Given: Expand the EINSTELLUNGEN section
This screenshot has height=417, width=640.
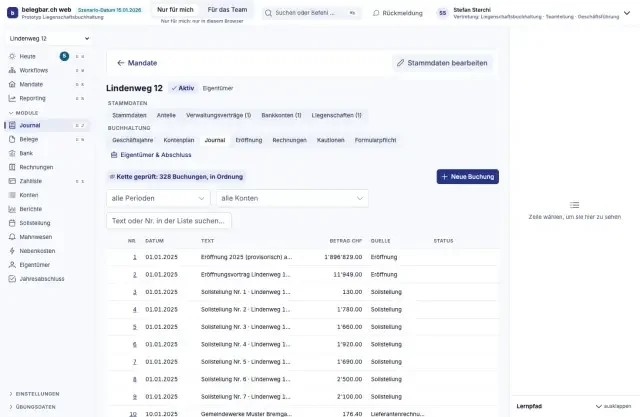Looking at the screenshot, I should click(34, 394).
